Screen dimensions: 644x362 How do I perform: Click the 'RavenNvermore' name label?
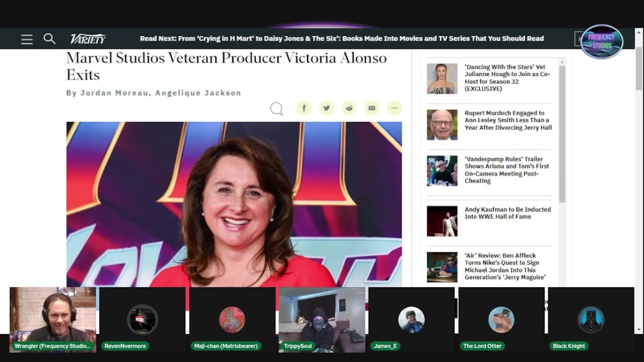(x=125, y=346)
